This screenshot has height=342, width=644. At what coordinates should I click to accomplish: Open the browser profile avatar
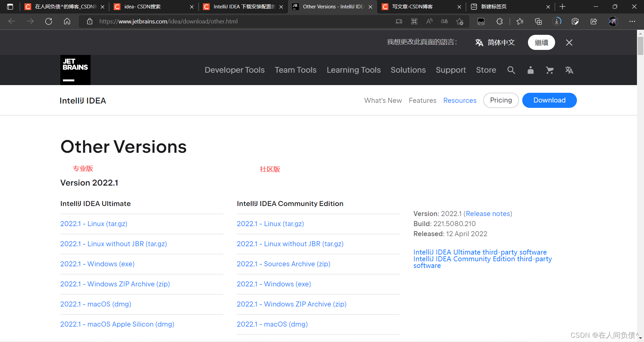[613, 21]
